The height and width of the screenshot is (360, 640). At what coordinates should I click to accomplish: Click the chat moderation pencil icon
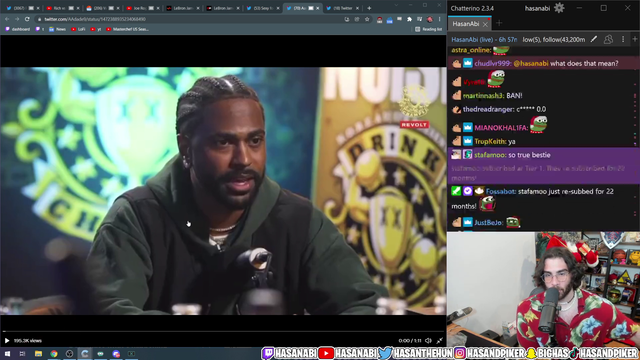click(594, 39)
